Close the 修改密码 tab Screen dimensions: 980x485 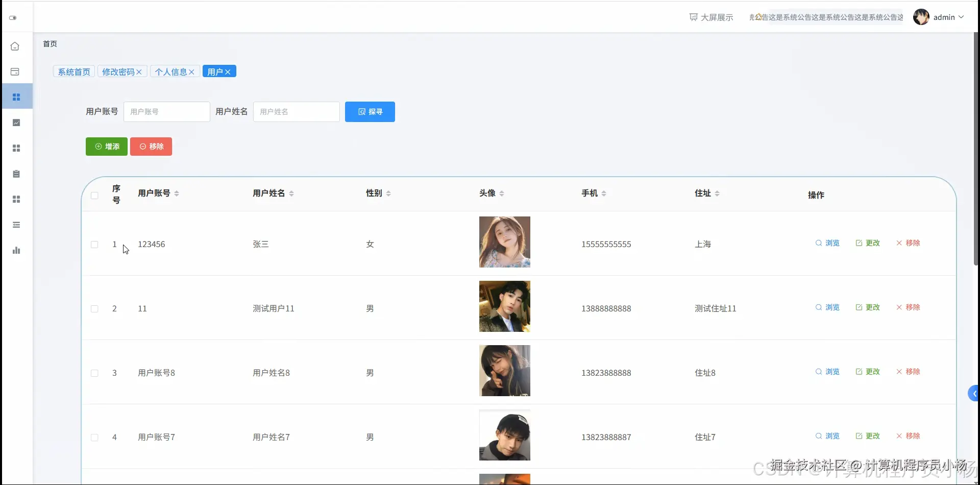tap(139, 72)
